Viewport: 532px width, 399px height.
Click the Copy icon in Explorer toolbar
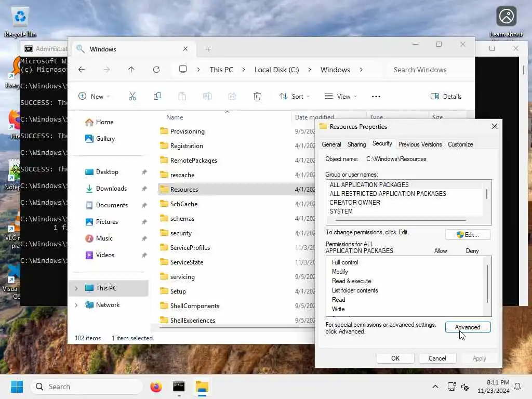[x=157, y=96]
